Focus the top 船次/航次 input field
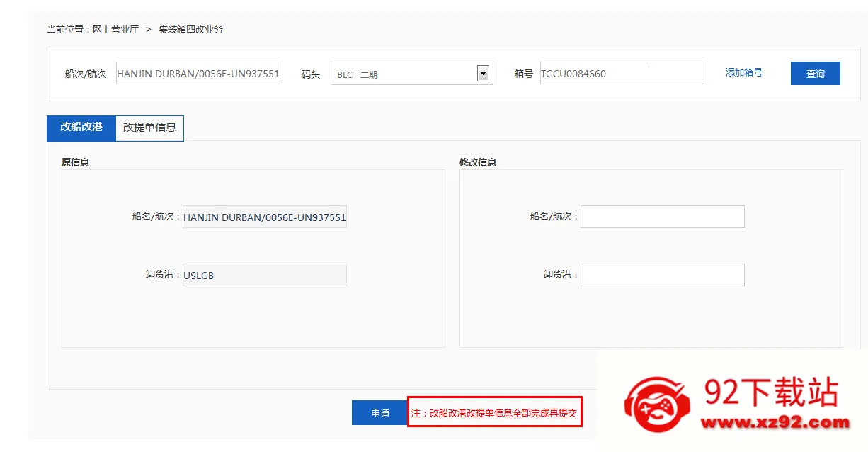The height and width of the screenshot is (452, 868). click(x=198, y=73)
